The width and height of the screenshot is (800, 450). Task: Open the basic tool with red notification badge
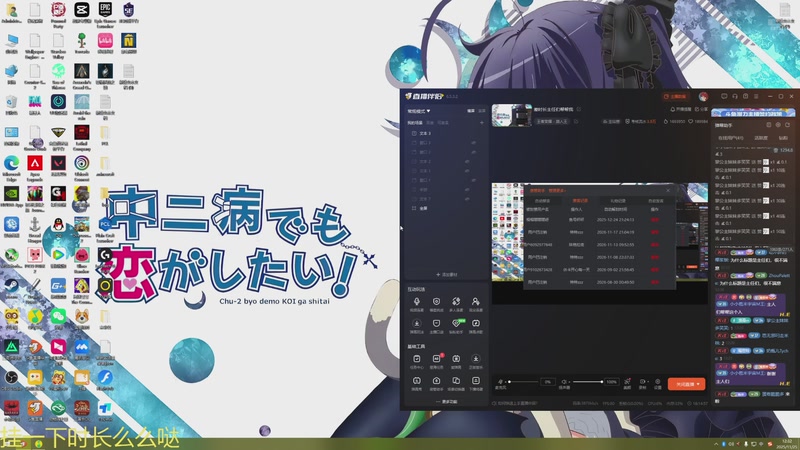pyautogui.click(x=436, y=359)
